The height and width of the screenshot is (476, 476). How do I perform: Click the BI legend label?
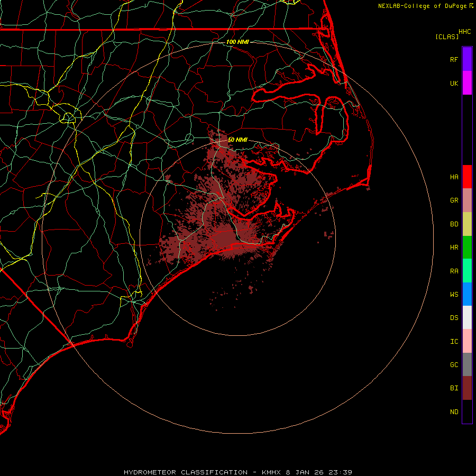click(x=454, y=388)
